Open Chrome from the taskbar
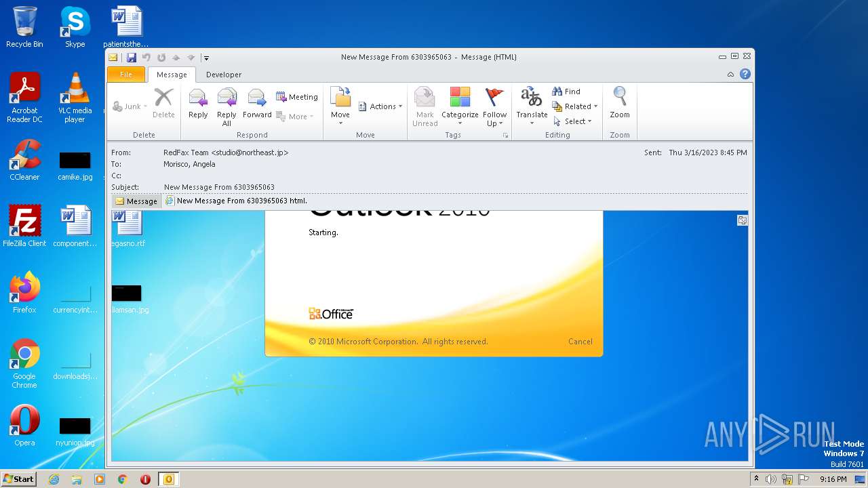868x488 pixels. 123,479
